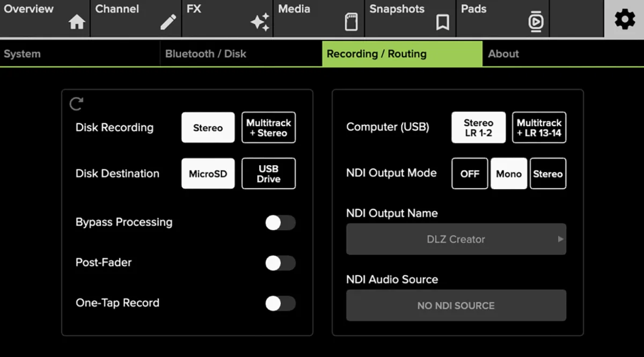Choose USB Drive as Disk Destination
Screen dimensions: 644x357
[268, 174]
